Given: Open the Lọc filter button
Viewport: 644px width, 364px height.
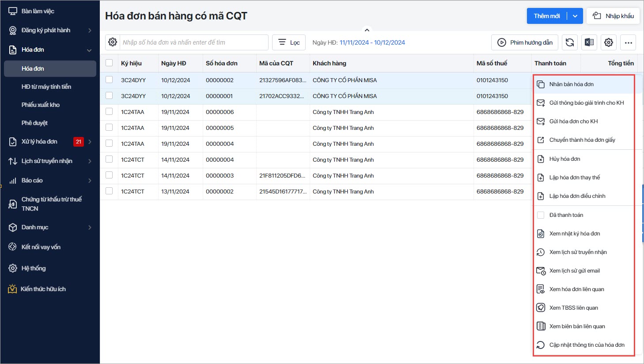Looking at the screenshot, I should (289, 42).
